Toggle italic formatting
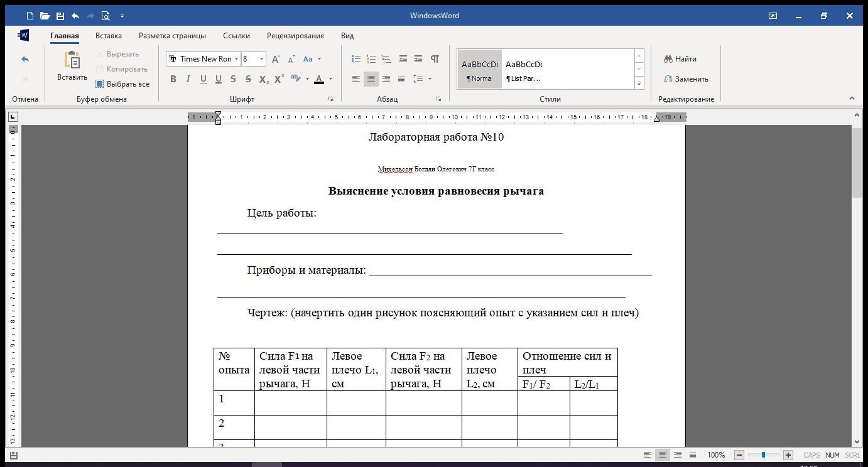868x467 pixels. [188, 79]
